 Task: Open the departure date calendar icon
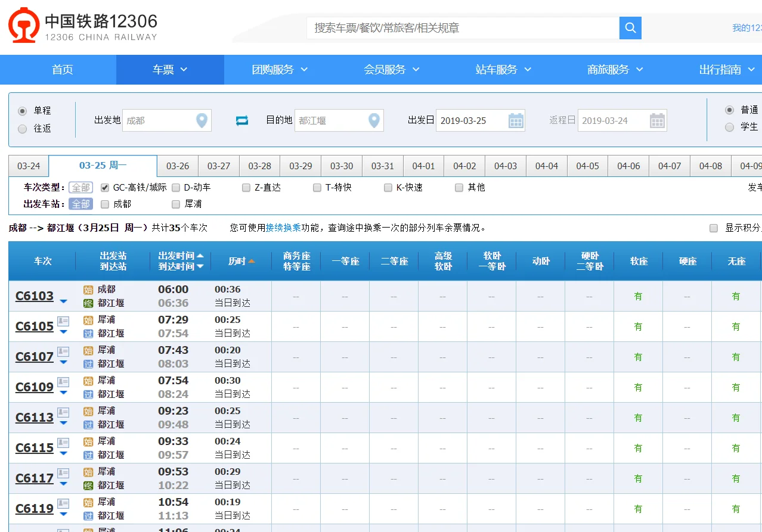click(x=516, y=120)
